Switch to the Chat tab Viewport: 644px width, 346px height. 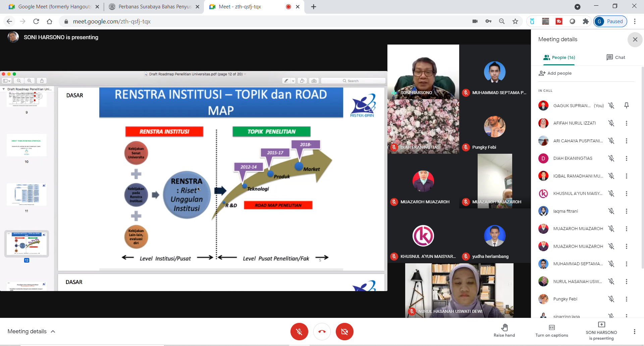click(616, 58)
